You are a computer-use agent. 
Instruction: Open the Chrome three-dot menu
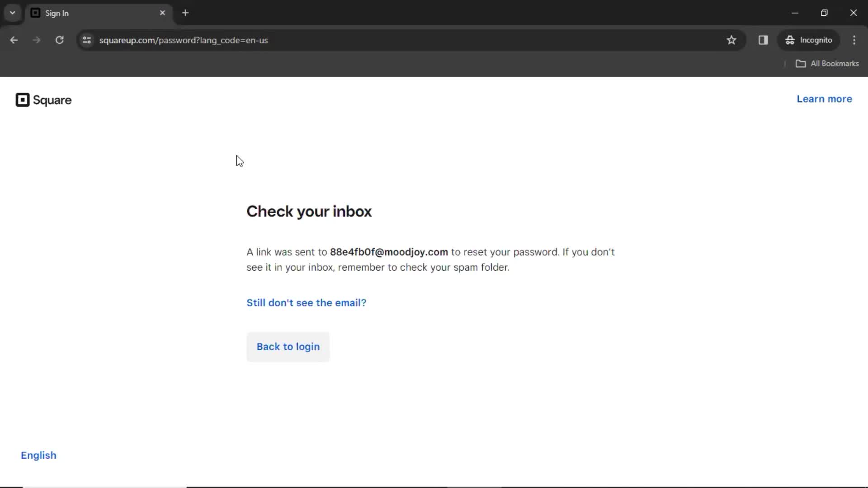(x=854, y=40)
